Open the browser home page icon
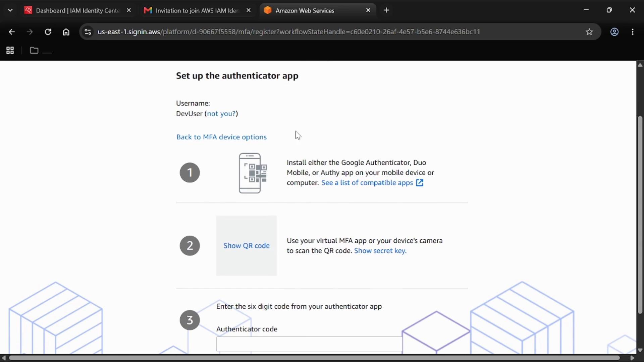 [x=66, y=32]
